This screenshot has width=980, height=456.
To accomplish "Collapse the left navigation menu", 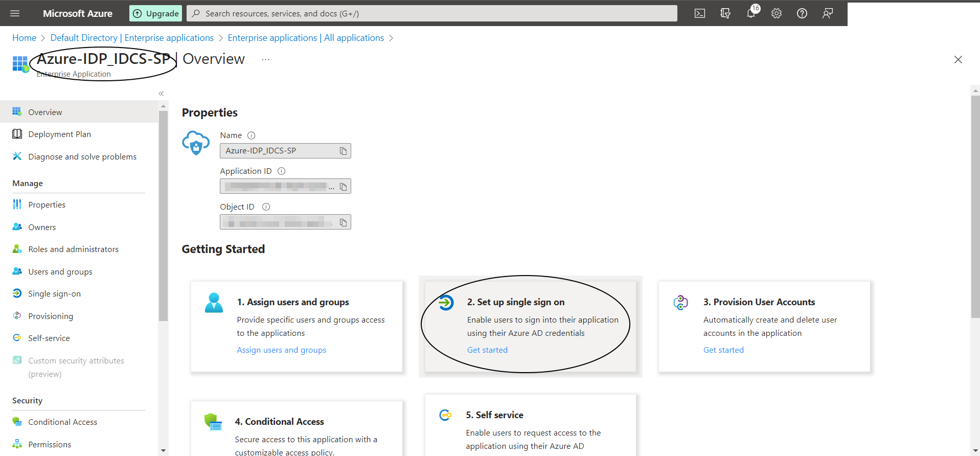I will 161,94.
